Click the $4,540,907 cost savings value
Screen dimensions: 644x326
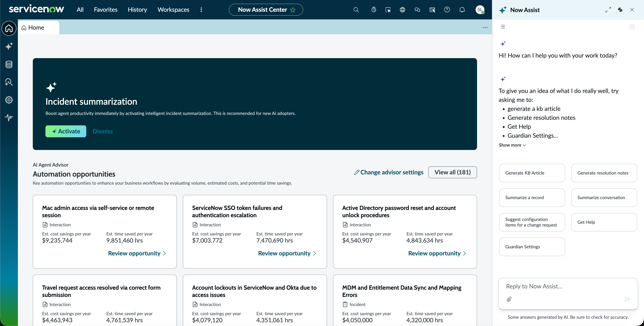pyautogui.click(x=357, y=240)
